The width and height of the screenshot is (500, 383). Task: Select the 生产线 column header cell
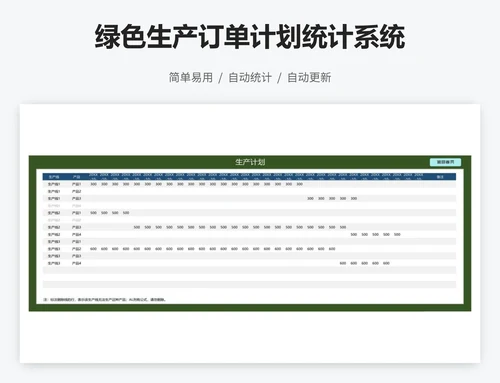click(54, 177)
